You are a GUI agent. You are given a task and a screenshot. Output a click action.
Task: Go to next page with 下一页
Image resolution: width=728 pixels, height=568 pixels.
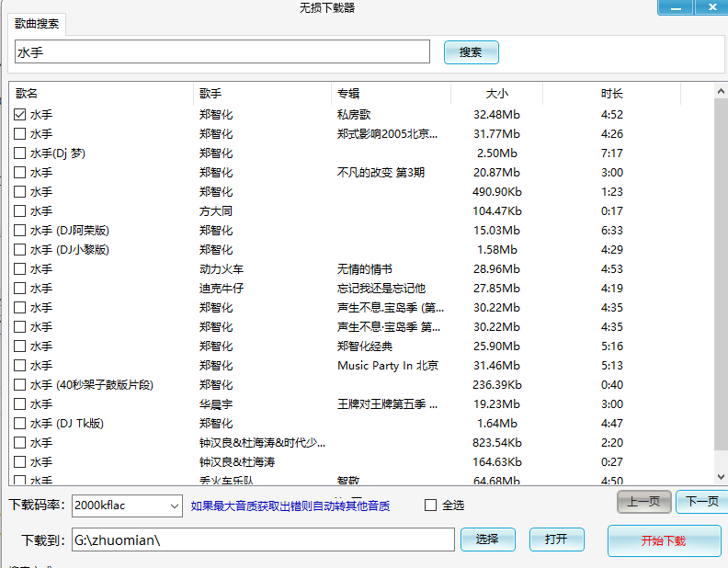tap(701, 502)
